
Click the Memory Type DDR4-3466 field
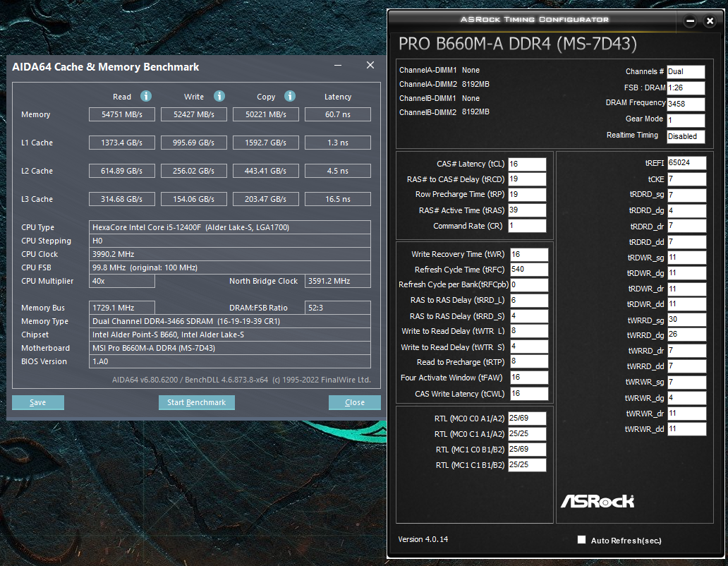pos(230,321)
